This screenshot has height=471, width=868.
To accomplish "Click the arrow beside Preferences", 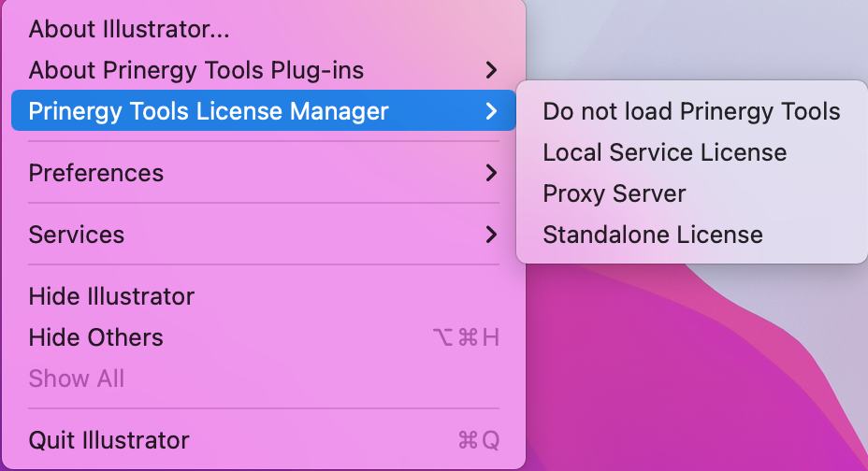I will [491, 173].
